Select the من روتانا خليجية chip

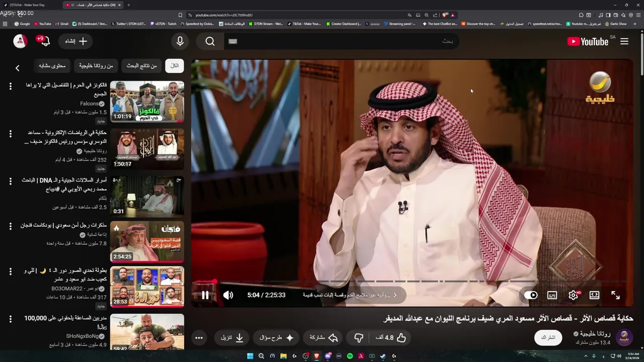(96, 66)
